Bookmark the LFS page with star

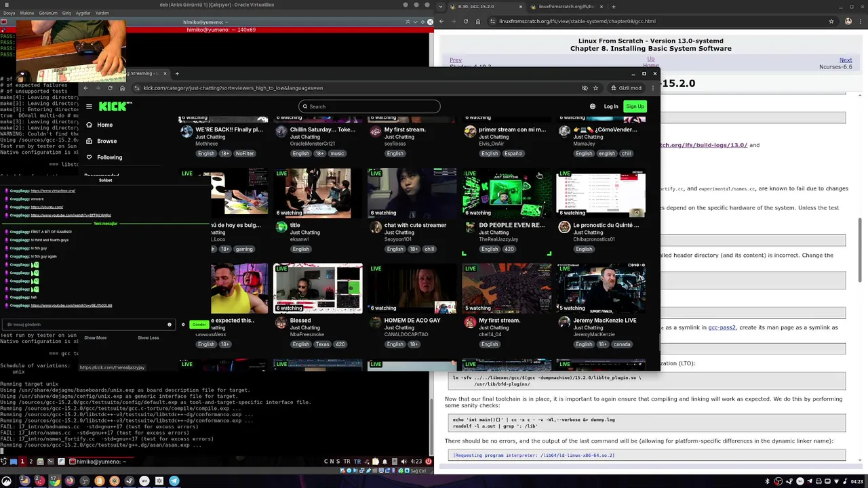click(x=831, y=21)
